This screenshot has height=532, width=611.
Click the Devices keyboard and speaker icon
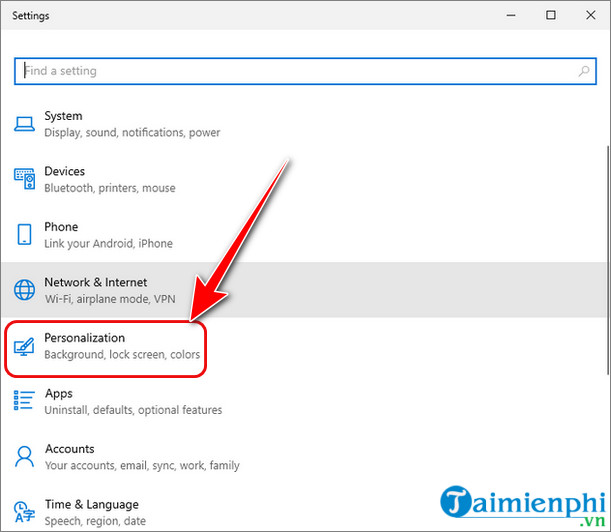(x=25, y=179)
